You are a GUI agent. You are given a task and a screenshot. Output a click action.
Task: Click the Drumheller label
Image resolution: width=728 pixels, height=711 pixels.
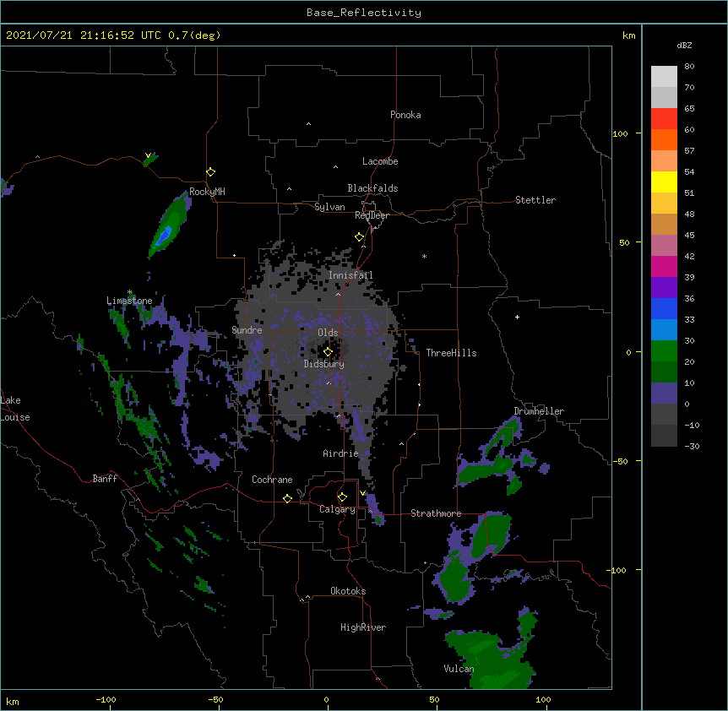539,411
